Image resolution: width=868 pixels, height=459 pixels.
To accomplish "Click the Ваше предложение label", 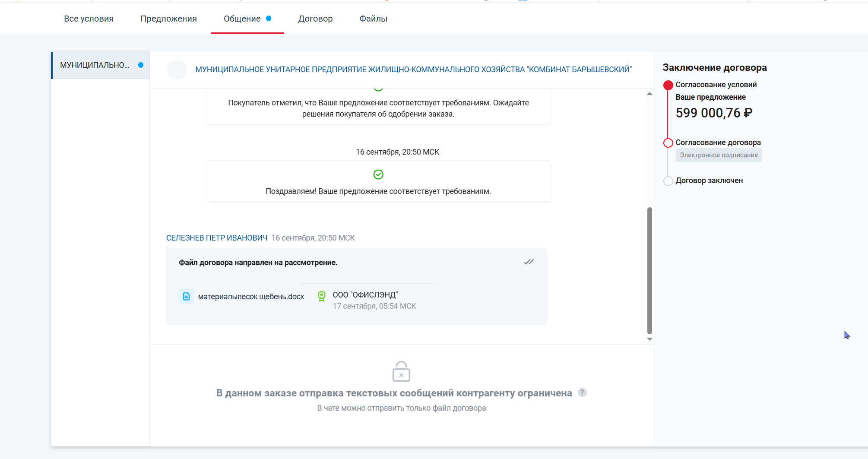I will click(710, 97).
